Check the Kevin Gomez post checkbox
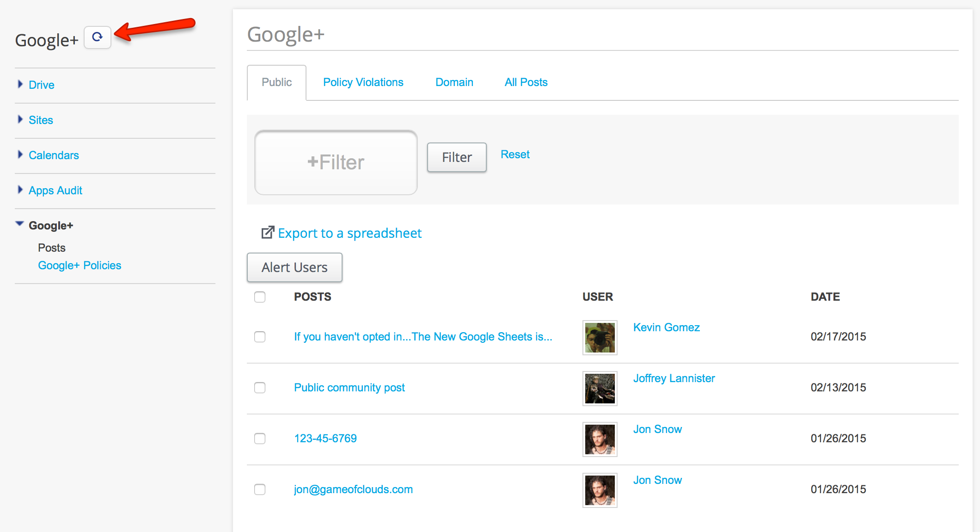The width and height of the screenshot is (980, 532). click(260, 337)
